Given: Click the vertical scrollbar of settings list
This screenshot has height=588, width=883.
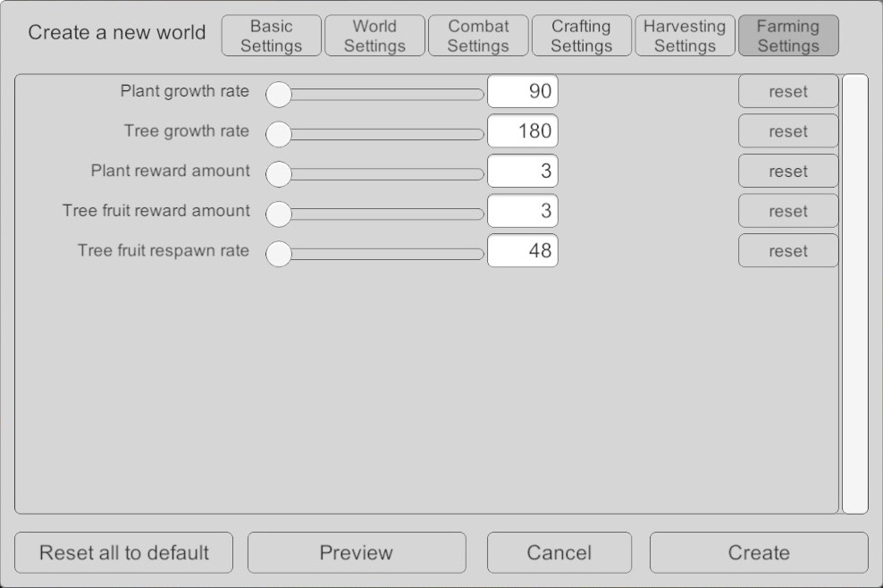Looking at the screenshot, I should [855, 294].
